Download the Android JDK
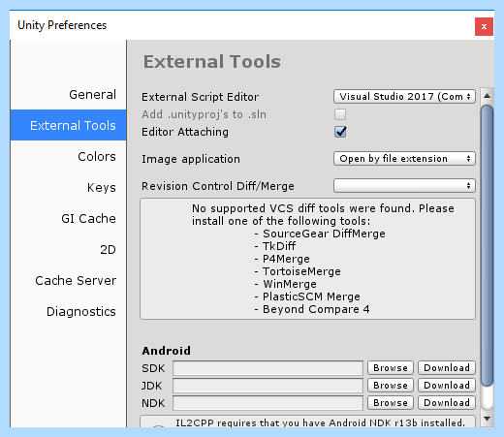 click(x=447, y=386)
